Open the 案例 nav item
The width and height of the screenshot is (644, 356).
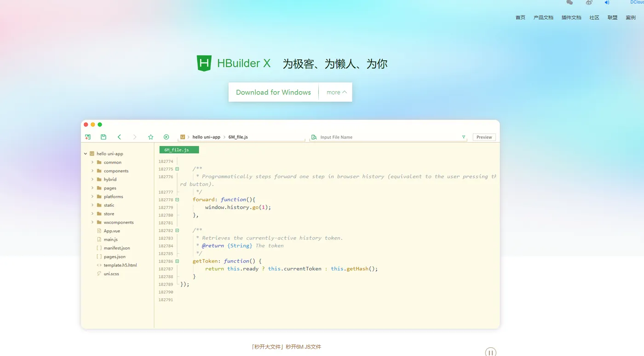tap(631, 18)
